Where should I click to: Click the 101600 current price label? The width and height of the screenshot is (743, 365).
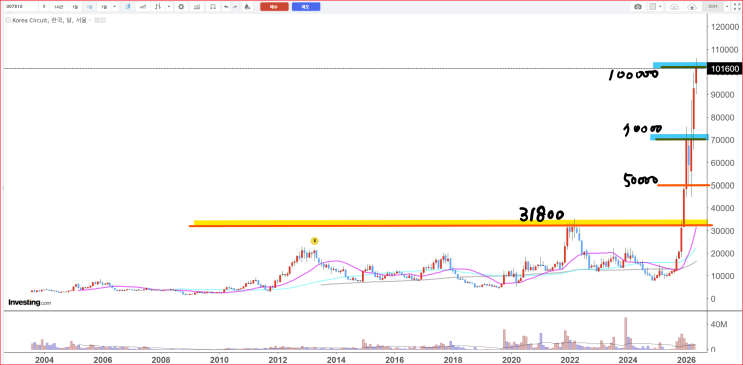(x=724, y=69)
